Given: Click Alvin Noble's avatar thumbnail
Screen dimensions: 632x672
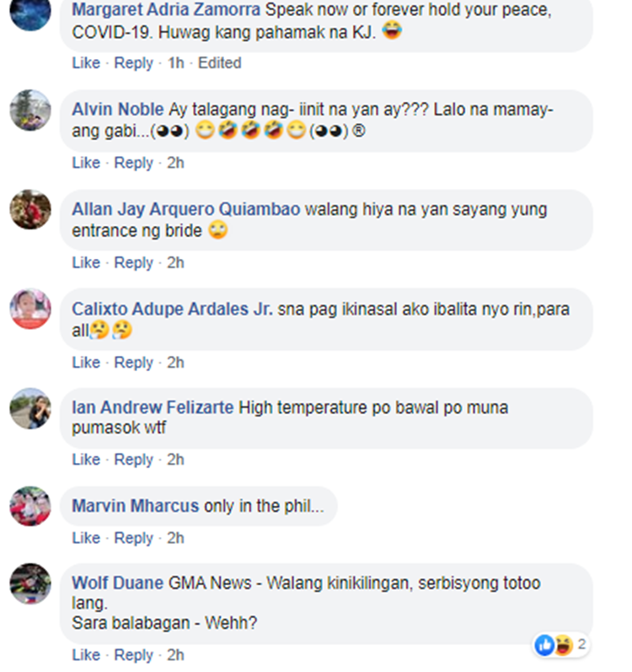Looking at the screenshot, I should [30, 110].
